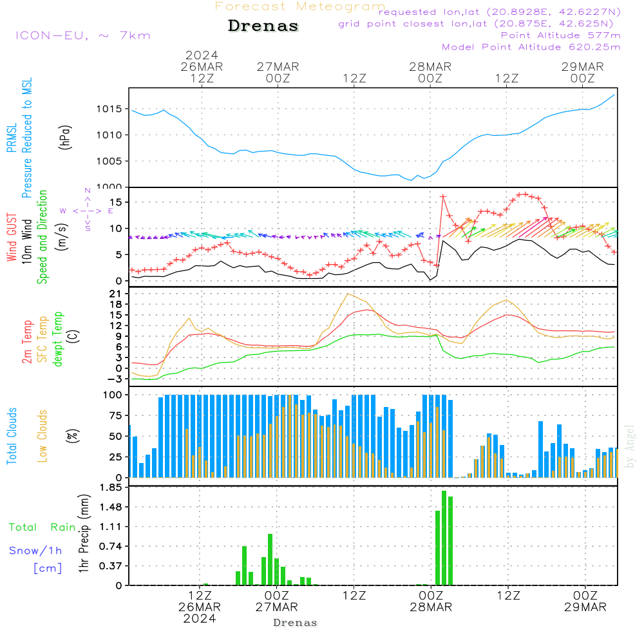
Task: Click the "Total Rain" legend label
Action: [x=42, y=527]
